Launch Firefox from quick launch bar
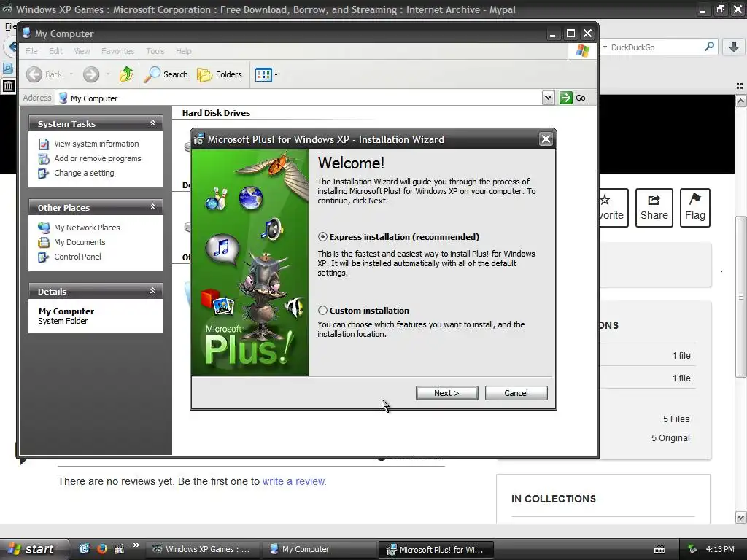The width and height of the screenshot is (747, 560). (101, 549)
